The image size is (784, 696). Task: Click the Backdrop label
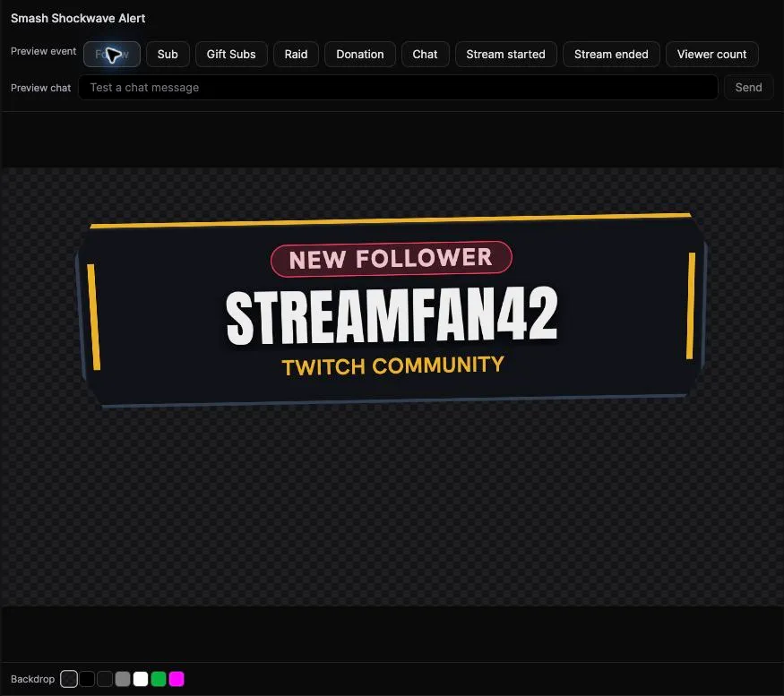click(x=32, y=679)
